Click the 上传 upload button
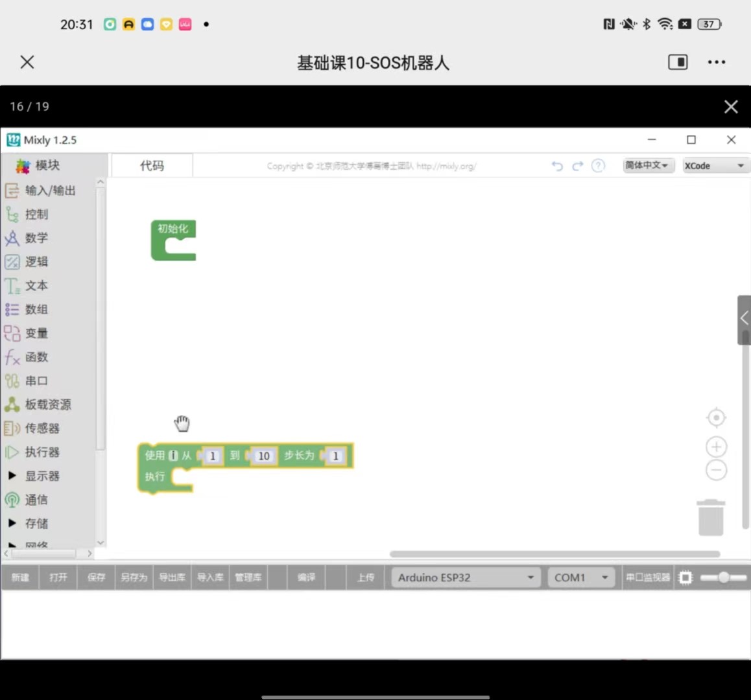 [365, 577]
